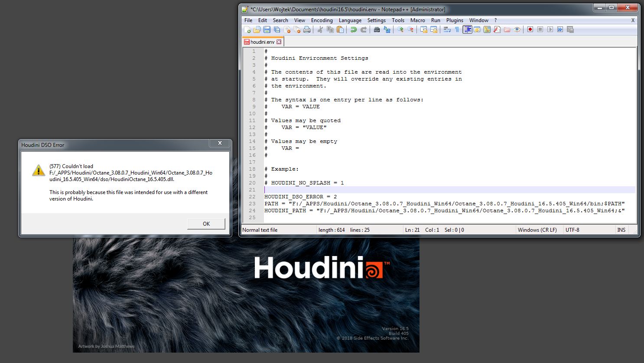The image size is (644, 363).
Task: Open the Macro menu
Action: pos(418,20)
